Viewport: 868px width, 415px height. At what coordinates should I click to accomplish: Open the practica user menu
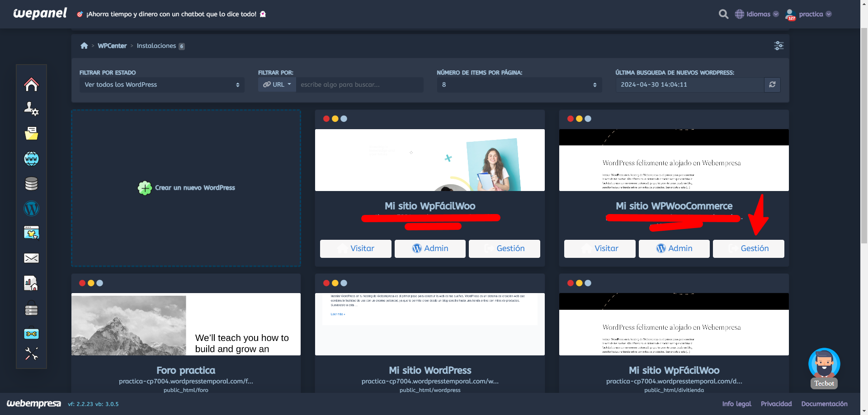815,14
